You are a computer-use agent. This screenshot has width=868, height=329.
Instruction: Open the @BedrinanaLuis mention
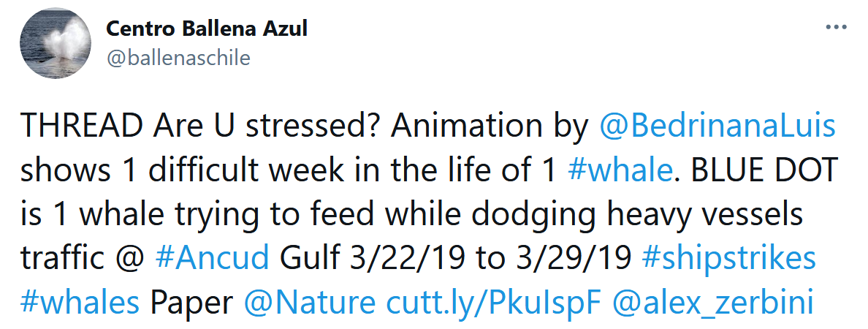[x=717, y=126]
